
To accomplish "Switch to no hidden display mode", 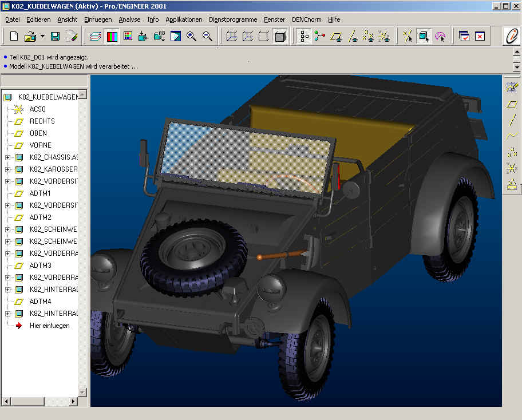I will coord(264,36).
